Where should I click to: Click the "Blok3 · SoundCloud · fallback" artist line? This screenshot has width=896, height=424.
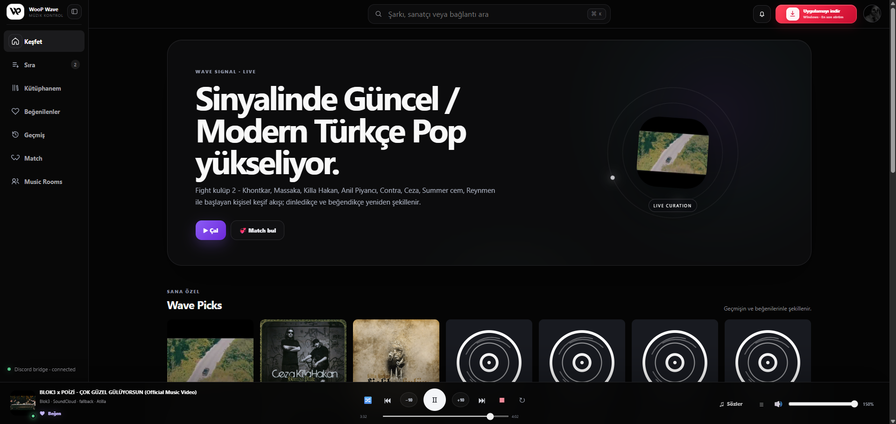point(73,402)
